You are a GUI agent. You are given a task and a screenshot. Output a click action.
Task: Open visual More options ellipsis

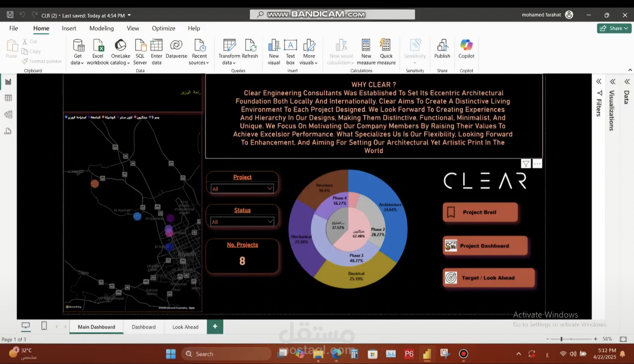[x=537, y=164]
